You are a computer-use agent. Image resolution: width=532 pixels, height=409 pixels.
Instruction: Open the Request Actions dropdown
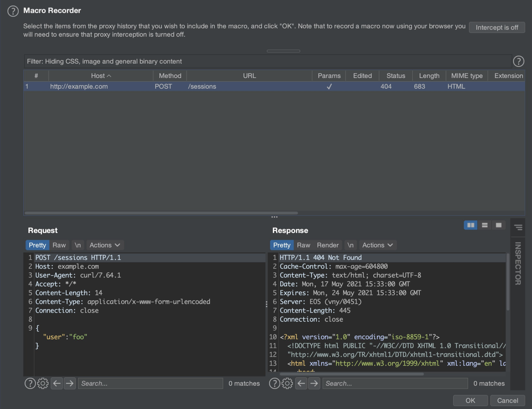105,245
